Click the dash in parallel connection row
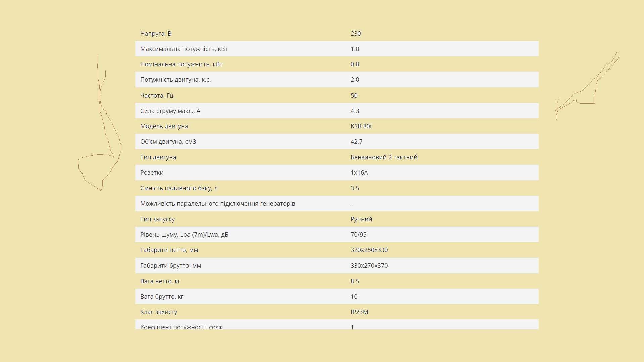This screenshot has height=362, width=644. pos(352,204)
